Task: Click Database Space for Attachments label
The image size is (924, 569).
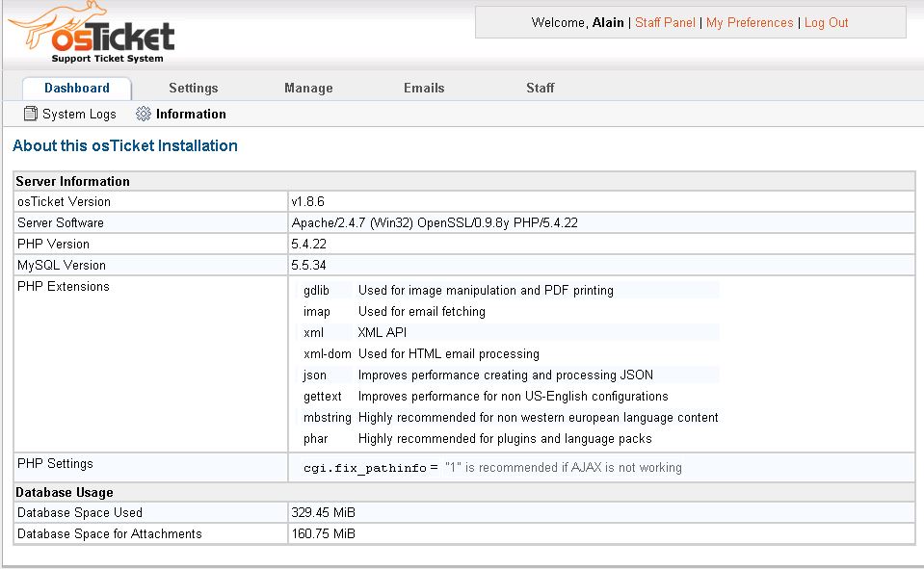Action: click(x=109, y=533)
